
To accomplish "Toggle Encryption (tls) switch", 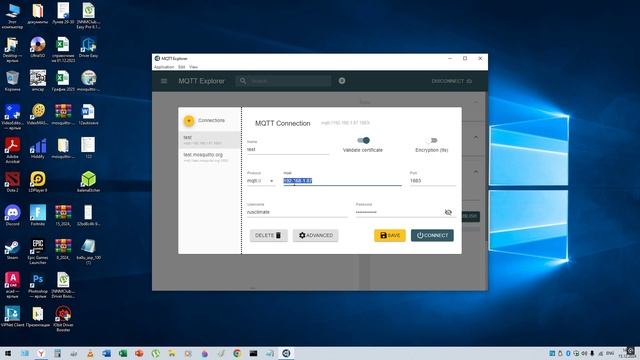I will (x=432, y=140).
